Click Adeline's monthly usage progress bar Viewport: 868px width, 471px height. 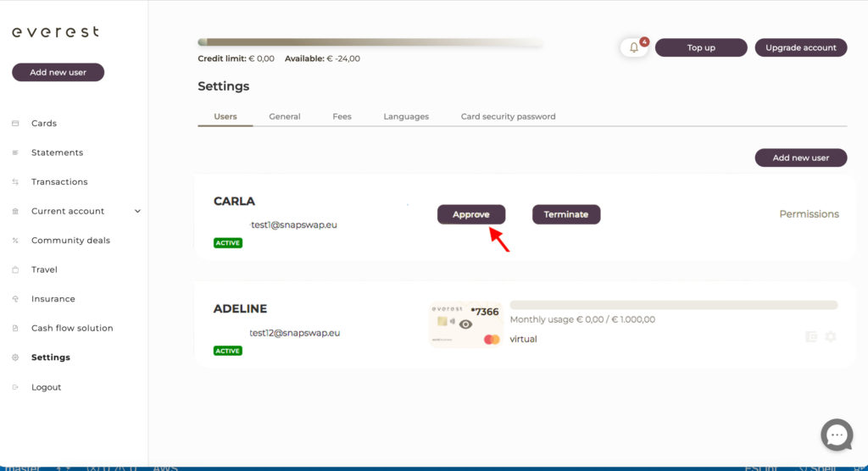pos(673,305)
